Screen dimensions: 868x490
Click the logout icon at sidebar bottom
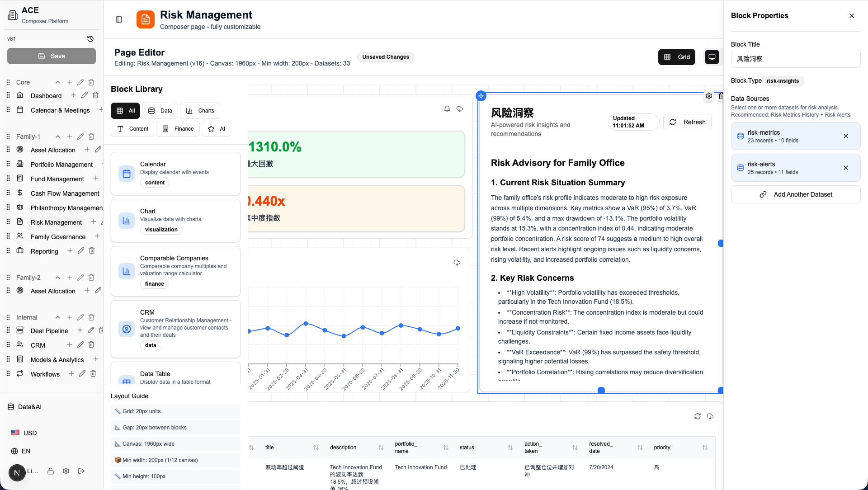coord(81,471)
